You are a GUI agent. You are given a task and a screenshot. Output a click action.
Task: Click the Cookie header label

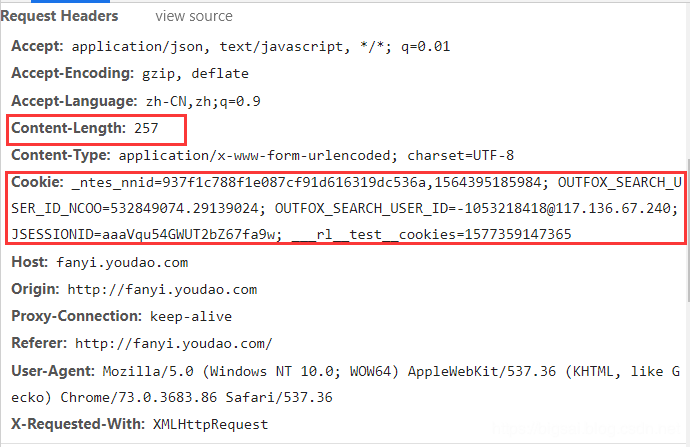click(x=37, y=183)
